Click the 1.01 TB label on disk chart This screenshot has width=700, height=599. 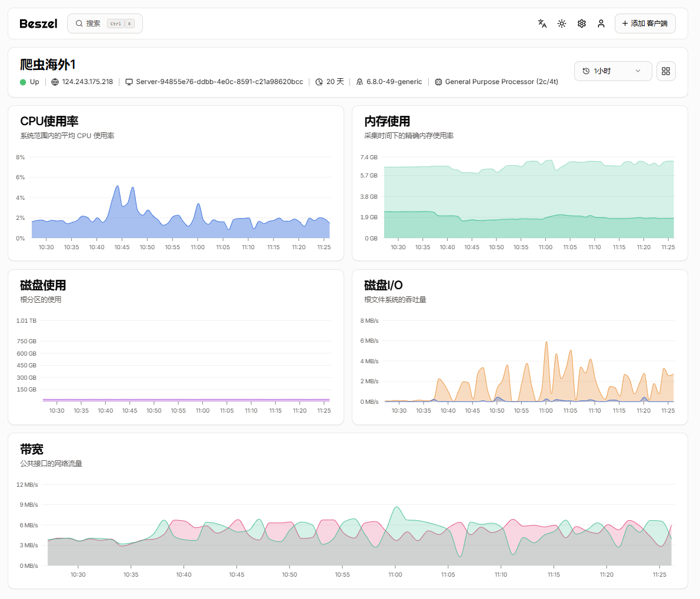26,321
